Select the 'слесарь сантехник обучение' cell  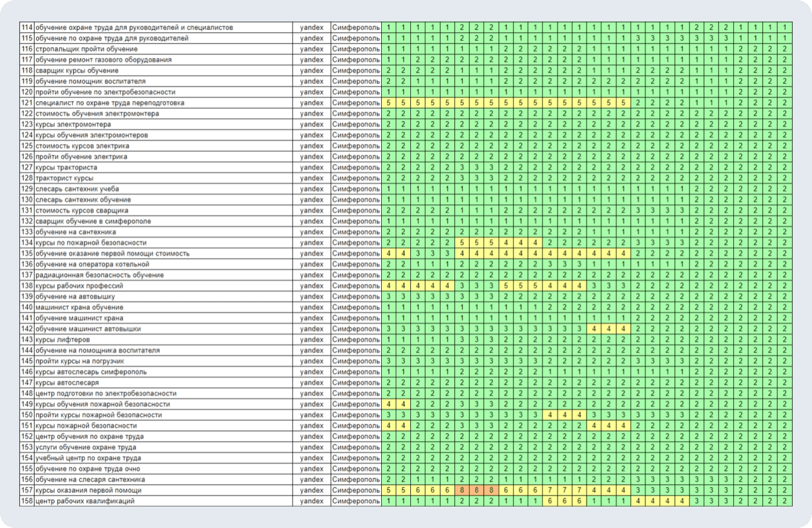163,200
